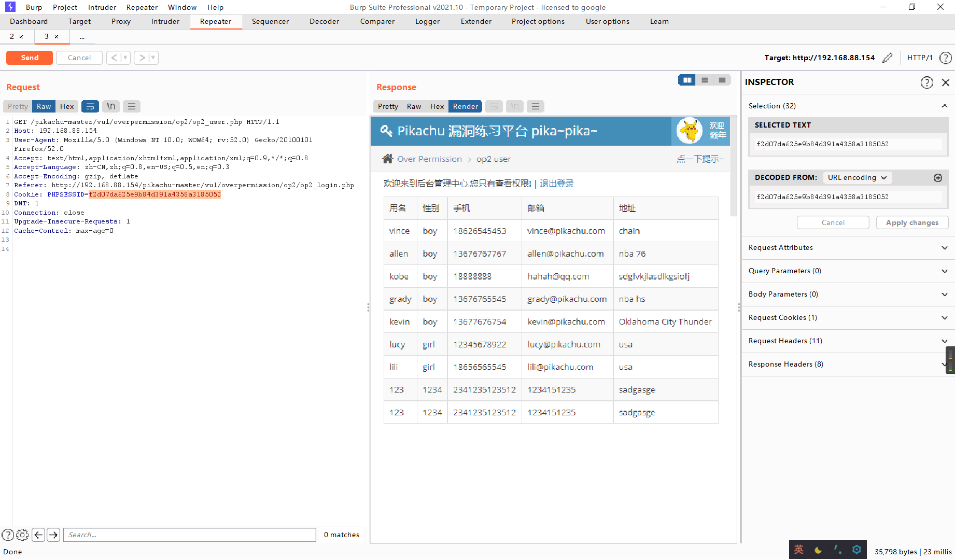Open the Project menu
This screenshot has width=955, height=560.
point(65,7)
